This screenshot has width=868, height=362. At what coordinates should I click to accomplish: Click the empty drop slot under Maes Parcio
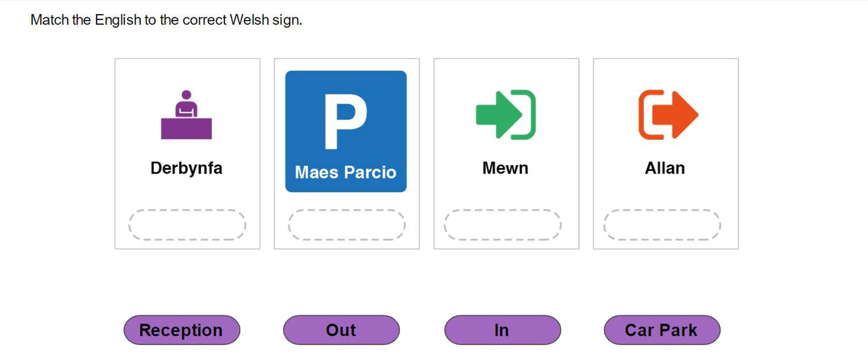point(347,224)
